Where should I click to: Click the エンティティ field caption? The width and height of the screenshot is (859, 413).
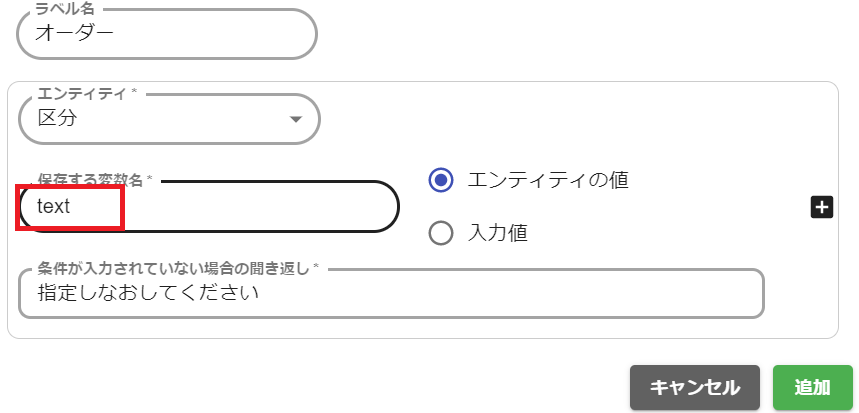tap(86, 93)
